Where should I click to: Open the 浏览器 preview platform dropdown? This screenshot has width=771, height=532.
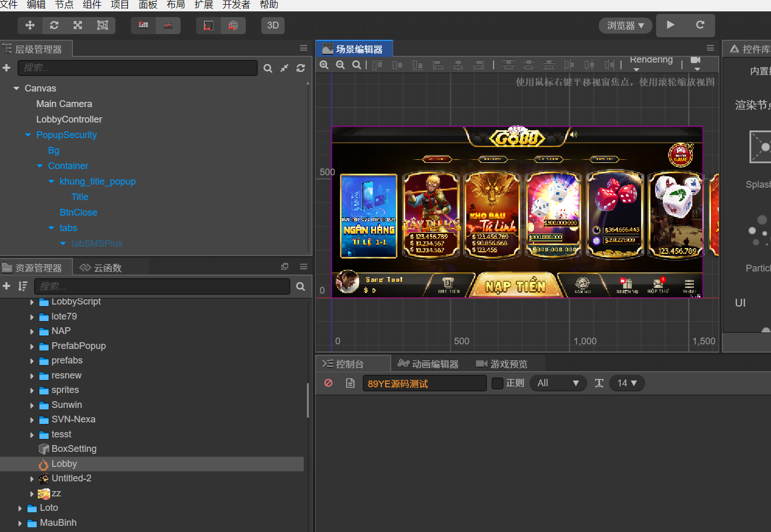point(626,25)
